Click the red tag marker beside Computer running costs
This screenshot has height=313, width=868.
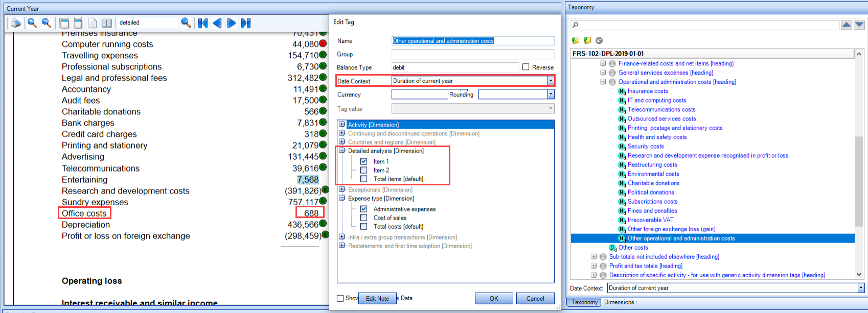click(x=323, y=44)
